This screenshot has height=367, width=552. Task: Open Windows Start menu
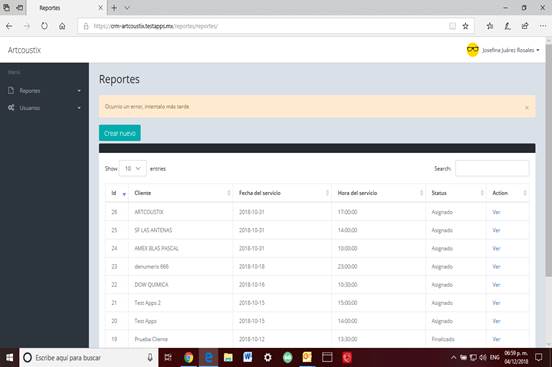pos(10,357)
